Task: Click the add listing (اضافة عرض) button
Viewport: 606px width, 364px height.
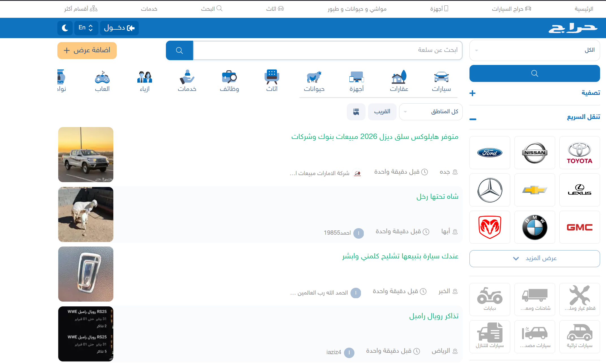Action: (x=87, y=51)
